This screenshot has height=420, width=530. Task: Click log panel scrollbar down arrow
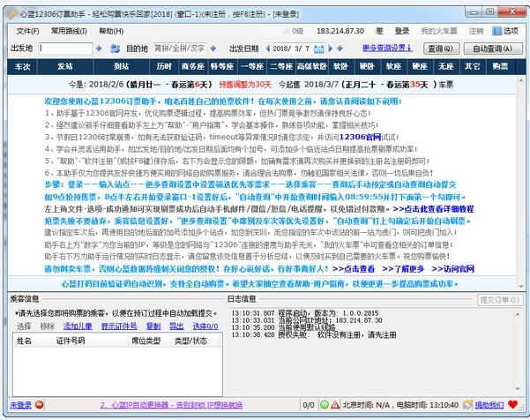tap(518, 388)
